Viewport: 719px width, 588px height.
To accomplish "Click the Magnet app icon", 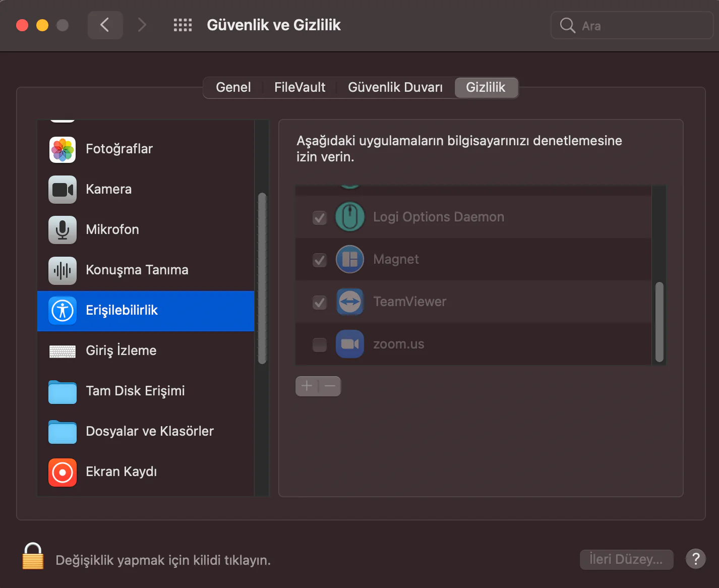I will point(350,259).
